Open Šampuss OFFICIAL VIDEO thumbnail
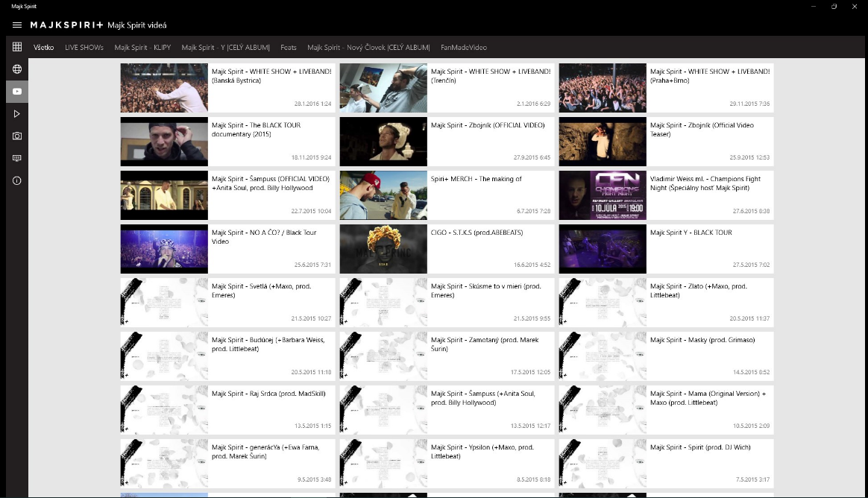Viewport: 868px width, 498px height. tap(164, 195)
